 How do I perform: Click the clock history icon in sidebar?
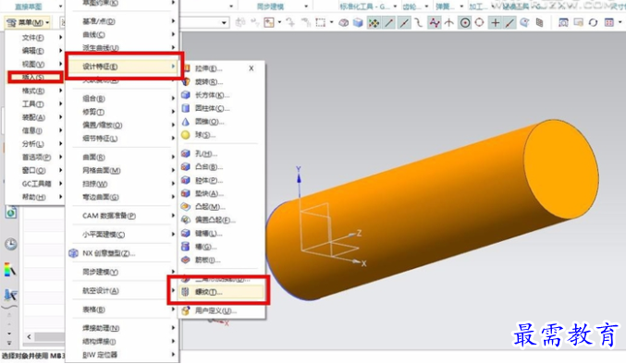point(11,244)
